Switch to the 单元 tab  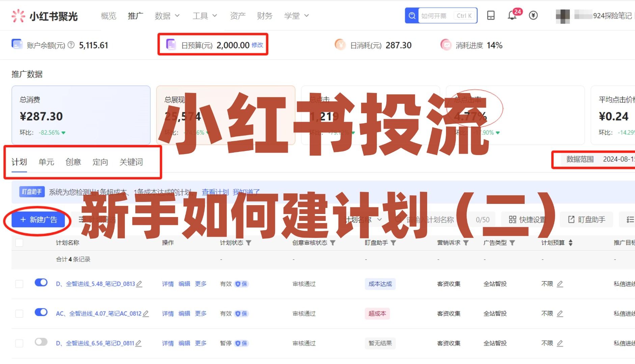pos(46,162)
